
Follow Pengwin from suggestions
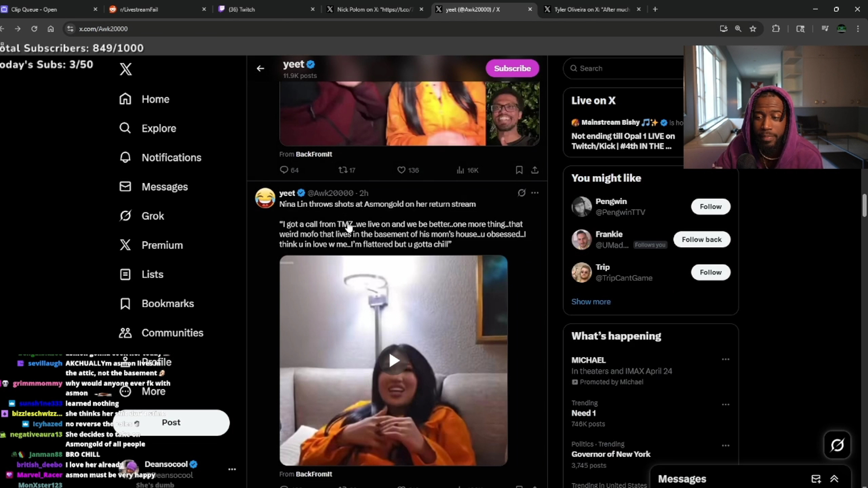point(710,206)
